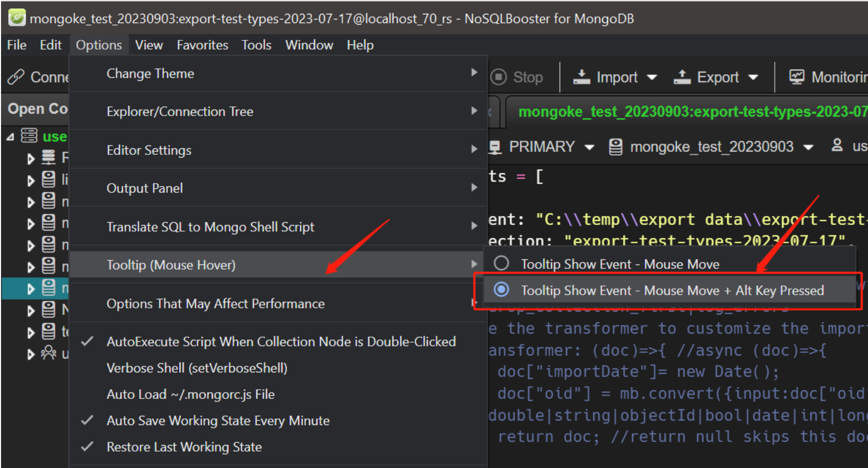Click the Import button label
Viewport: 868px width, 468px height.
coord(617,77)
